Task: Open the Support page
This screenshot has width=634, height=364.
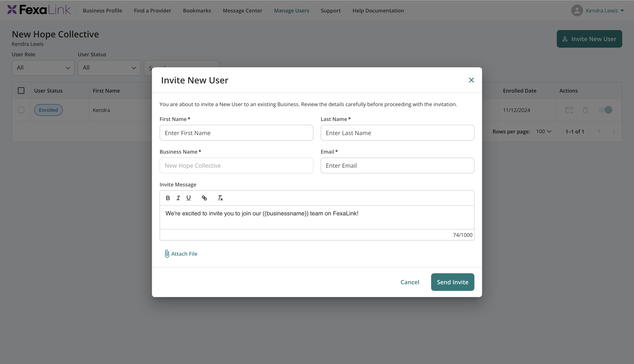Action: tap(331, 10)
